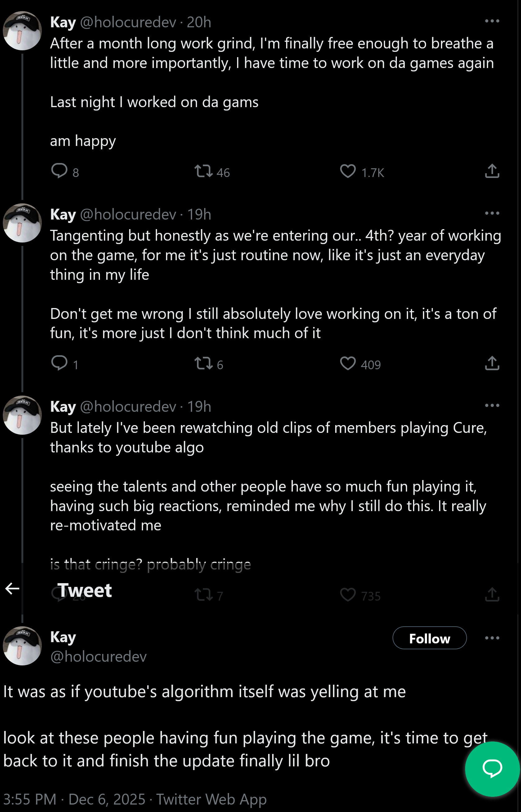Retweet the tweet with 6 retweets
Image resolution: width=521 pixels, height=812 pixels.
click(x=204, y=364)
